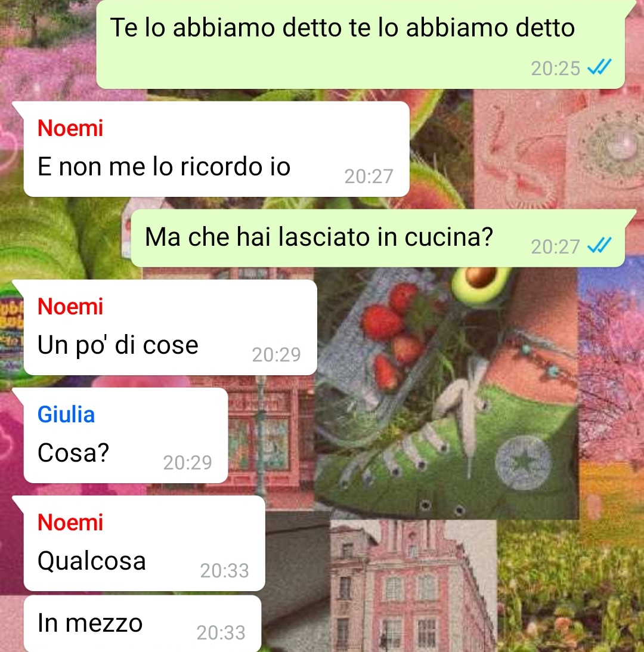
Task: Tap the 20:33 timestamp on 'In mezzo'
Action: click(221, 632)
